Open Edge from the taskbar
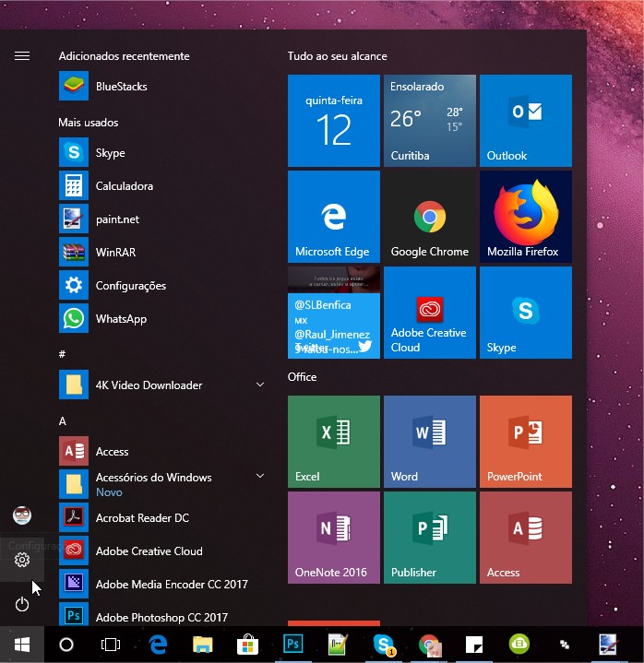644x663 pixels. pos(158,645)
